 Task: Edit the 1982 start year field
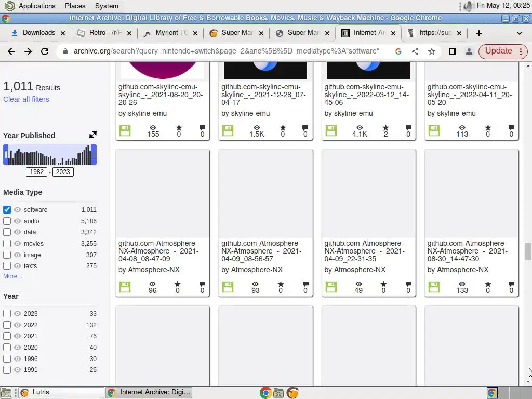[x=37, y=171]
